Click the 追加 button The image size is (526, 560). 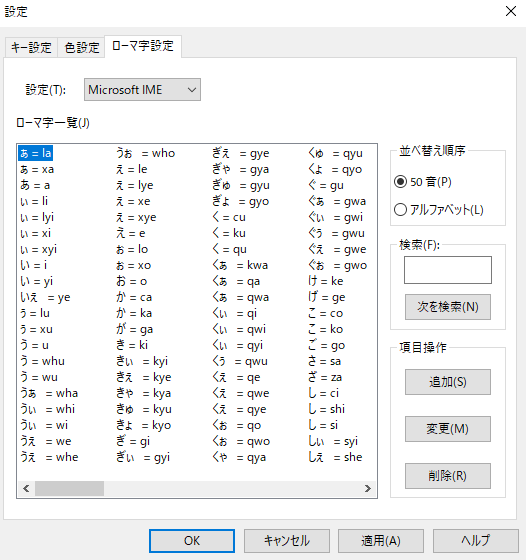pyautogui.click(x=448, y=382)
